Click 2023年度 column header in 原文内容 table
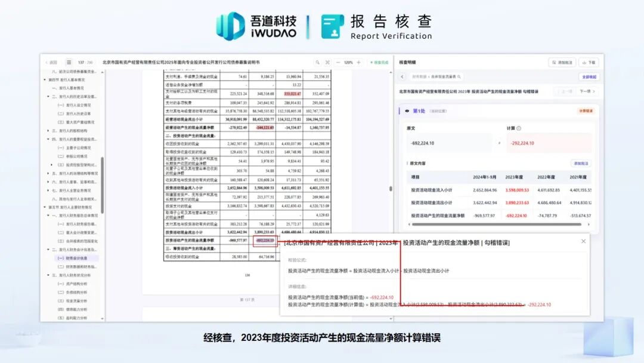Screen dimensions: 644x363 [514, 177]
